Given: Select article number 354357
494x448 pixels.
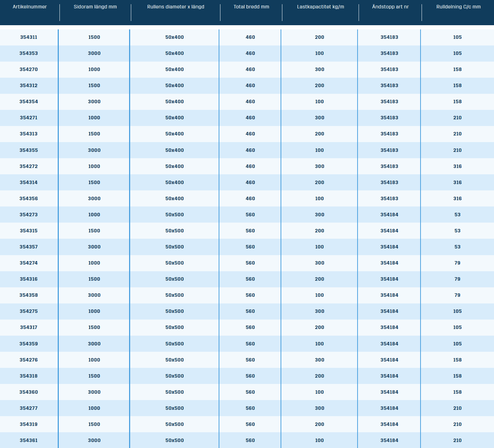Looking at the screenshot, I should coord(29,247).
